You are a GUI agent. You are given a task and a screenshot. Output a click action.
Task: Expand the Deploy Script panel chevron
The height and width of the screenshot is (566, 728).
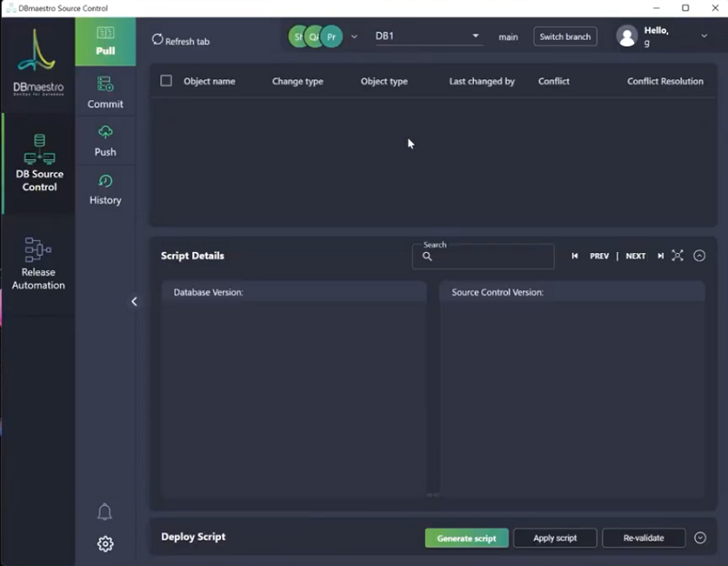(700, 538)
